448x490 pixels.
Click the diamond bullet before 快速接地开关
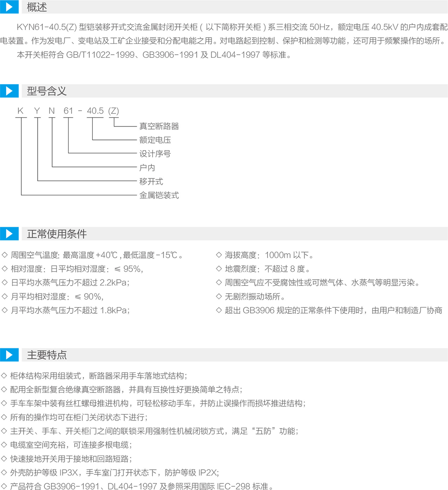tap(4, 459)
